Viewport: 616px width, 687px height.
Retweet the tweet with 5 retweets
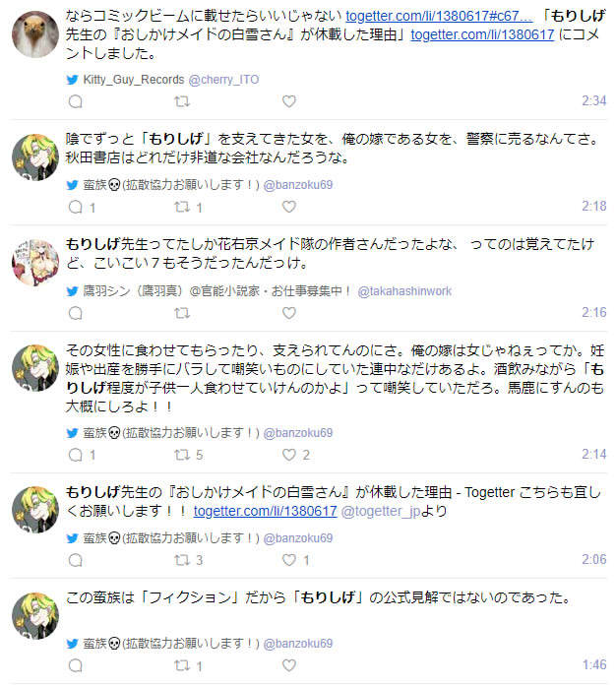click(182, 455)
